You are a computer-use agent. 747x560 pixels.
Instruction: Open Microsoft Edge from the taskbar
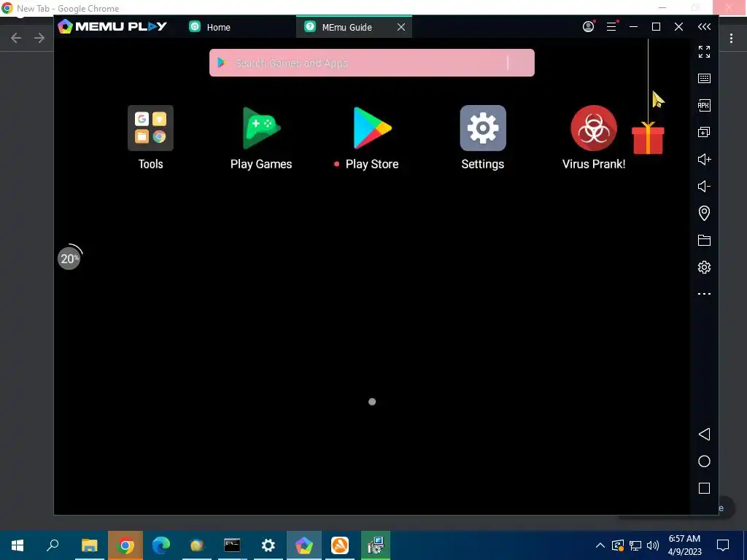coord(161,545)
